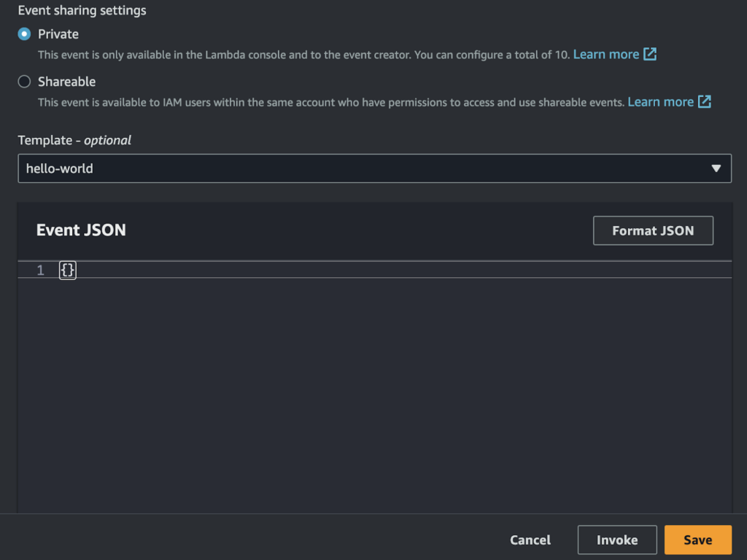
Task: Click external link icon after Private description
Action: point(650,55)
